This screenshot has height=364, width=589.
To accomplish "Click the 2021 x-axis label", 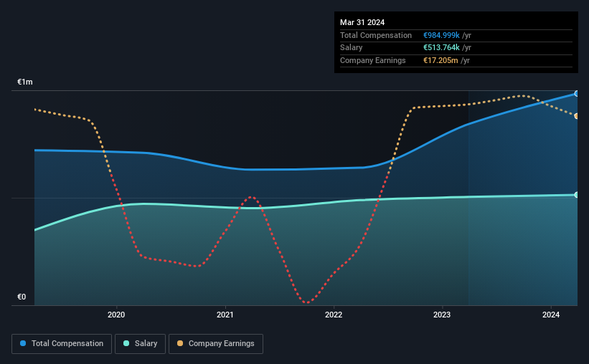I will point(225,315).
